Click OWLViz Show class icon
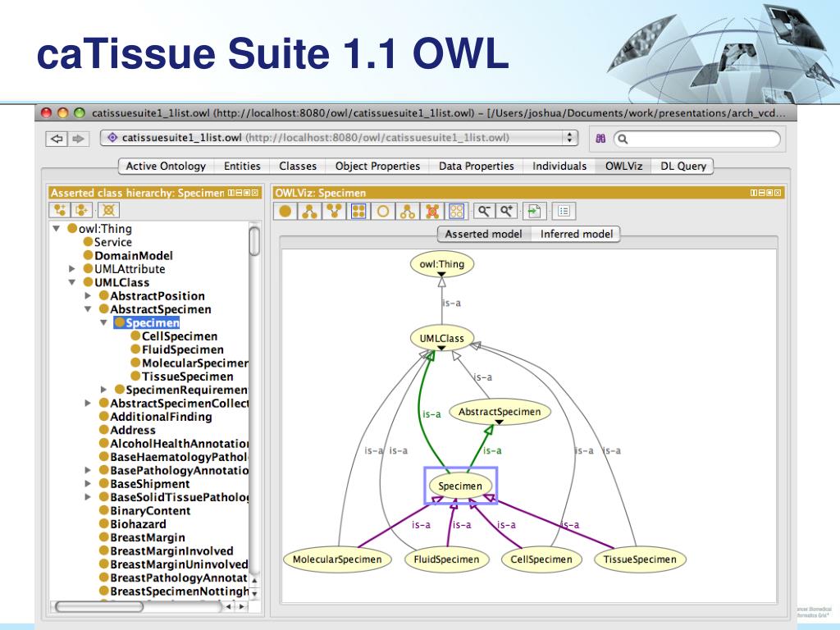The height and width of the screenshot is (630, 840). point(285,211)
